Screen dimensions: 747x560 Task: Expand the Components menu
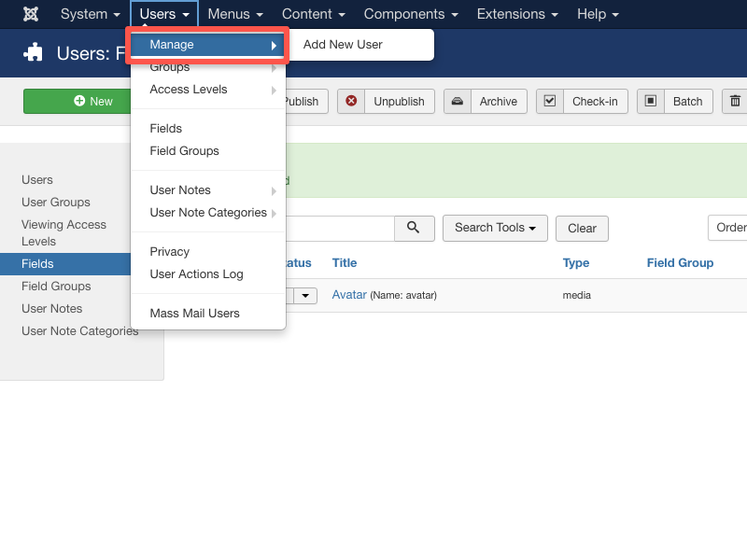(411, 14)
